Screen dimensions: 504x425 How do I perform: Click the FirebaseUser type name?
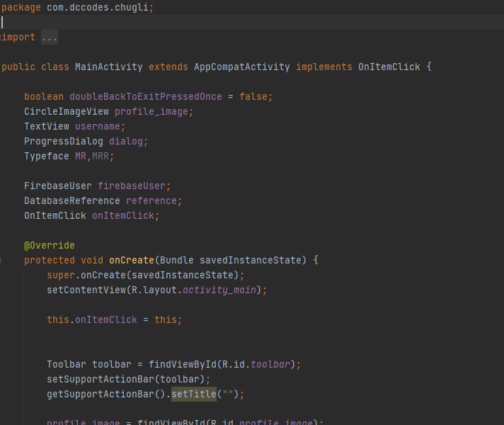point(58,186)
